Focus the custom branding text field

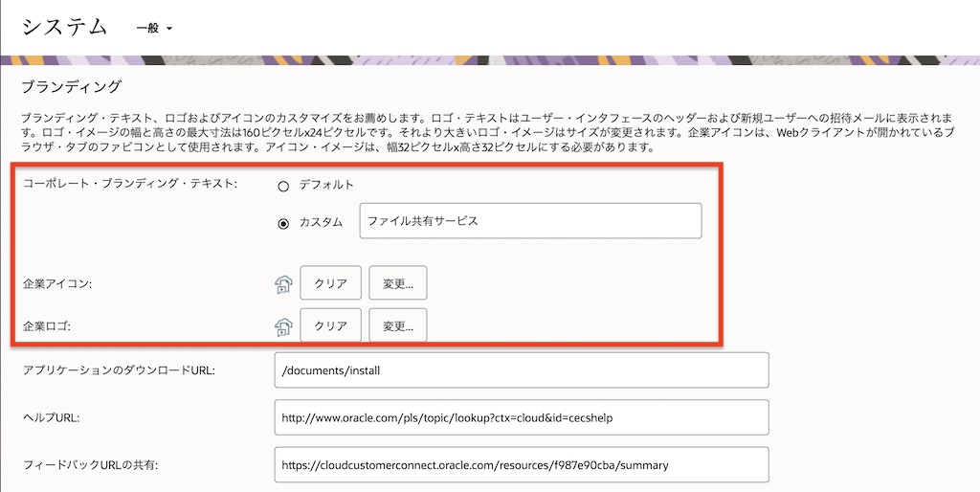click(530, 220)
